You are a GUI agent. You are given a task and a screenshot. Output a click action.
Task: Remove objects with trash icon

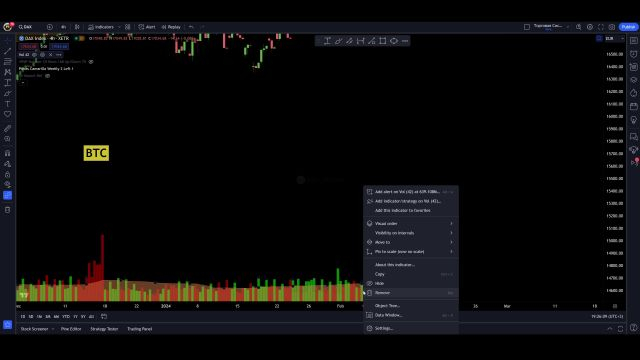pyautogui.click(x=7, y=210)
